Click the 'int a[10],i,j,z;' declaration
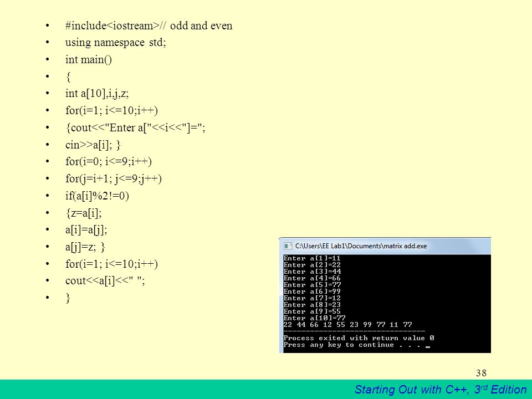This screenshot has width=532, height=399. (x=97, y=94)
